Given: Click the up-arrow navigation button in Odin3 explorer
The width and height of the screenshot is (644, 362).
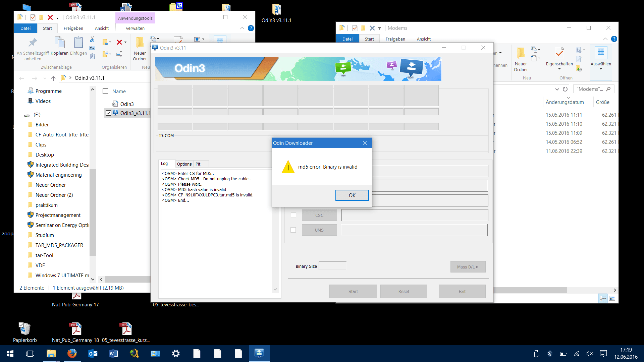Looking at the screenshot, I should pos(53,78).
